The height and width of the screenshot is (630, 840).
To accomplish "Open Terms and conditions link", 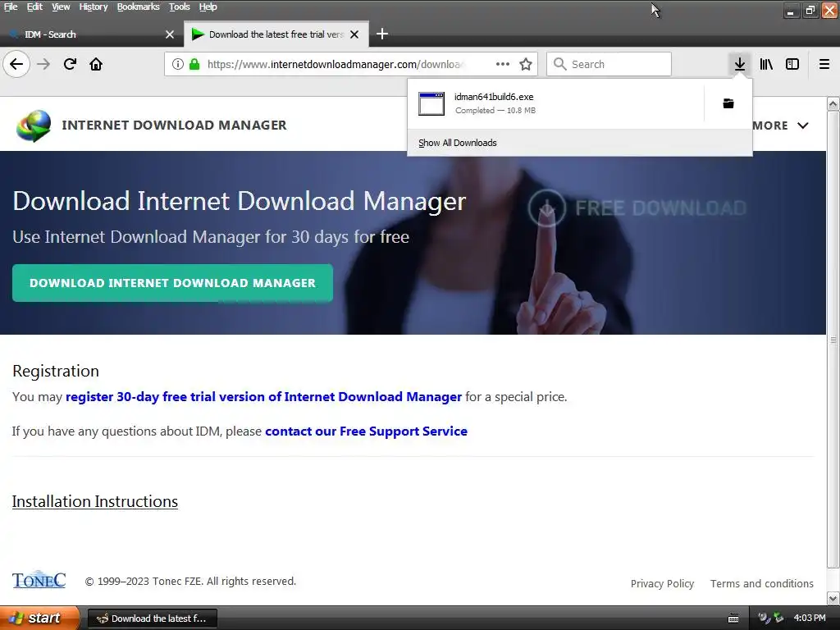I will (x=762, y=583).
